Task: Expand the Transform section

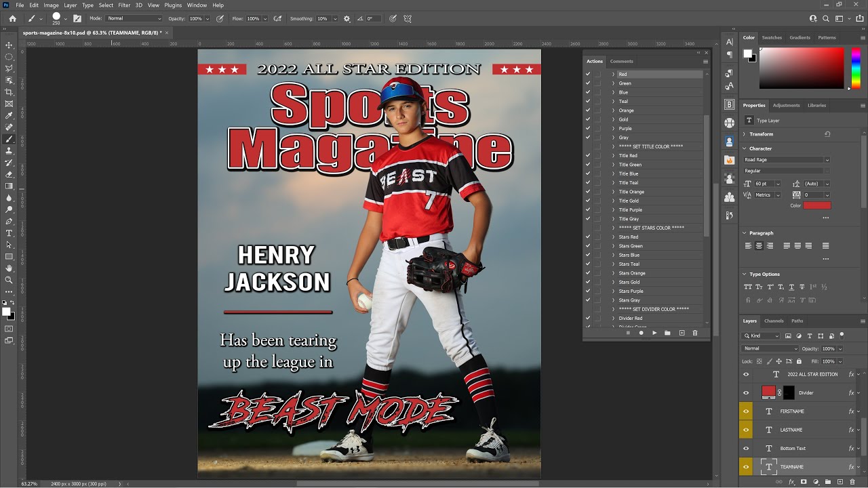Action: 745,134
